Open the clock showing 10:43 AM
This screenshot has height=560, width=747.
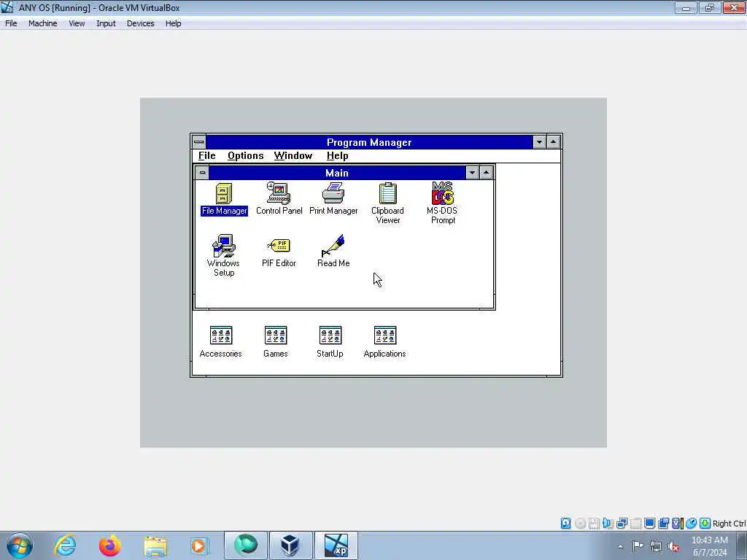click(710, 546)
